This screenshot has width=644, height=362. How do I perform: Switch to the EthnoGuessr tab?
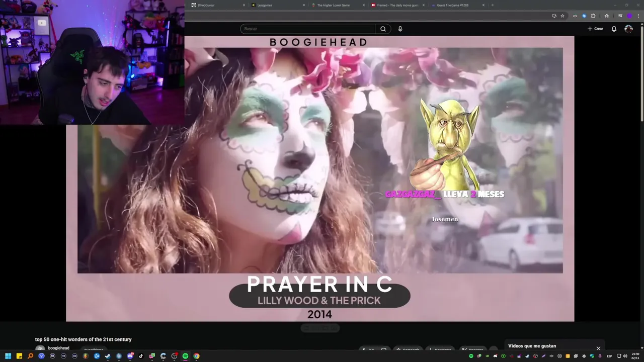click(216, 5)
